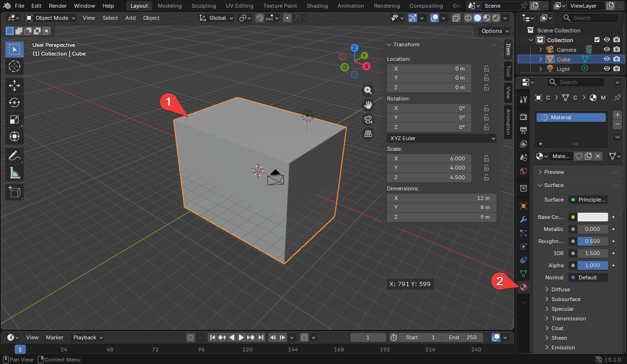Select the Scale tool
The image size is (627, 364).
(x=15, y=119)
